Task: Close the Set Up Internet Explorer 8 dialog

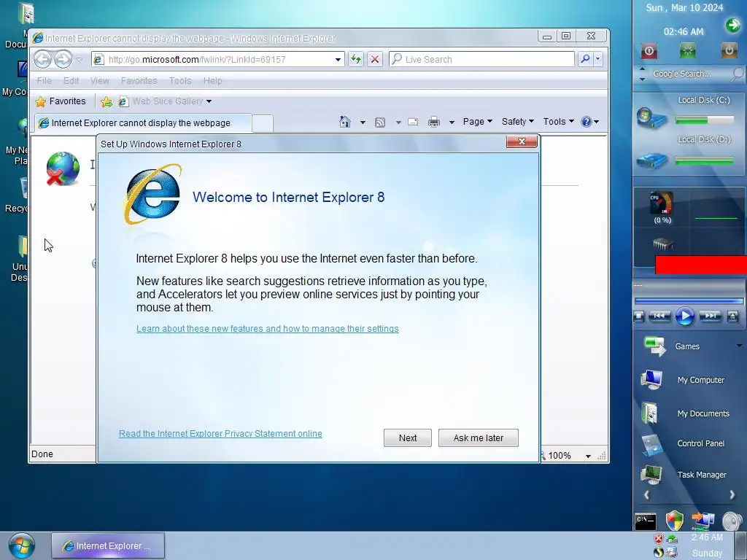Action: click(522, 141)
